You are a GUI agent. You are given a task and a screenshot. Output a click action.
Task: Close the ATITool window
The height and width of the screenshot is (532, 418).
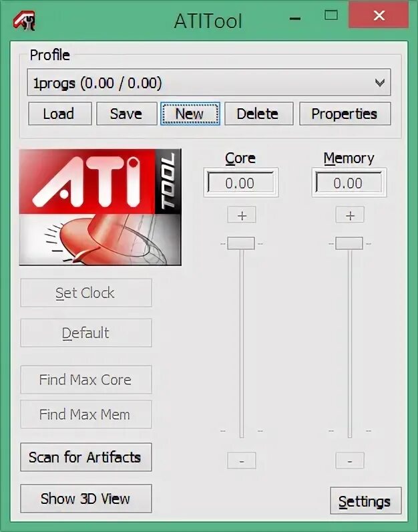pyautogui.click(x=379, y=15)
